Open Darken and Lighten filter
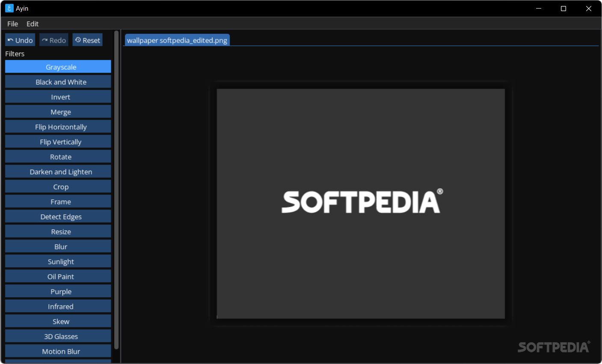Viewport: 602px width, 364px height. [x=58, y=172]
